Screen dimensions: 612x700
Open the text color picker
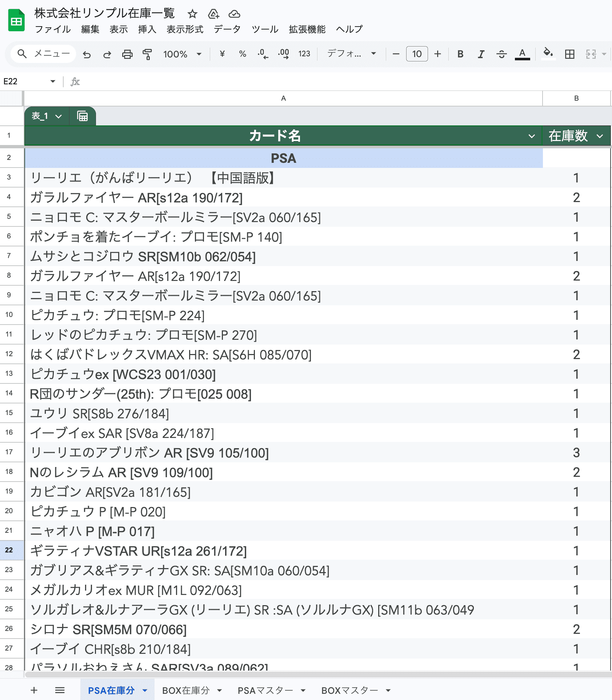tap(522, 54)
